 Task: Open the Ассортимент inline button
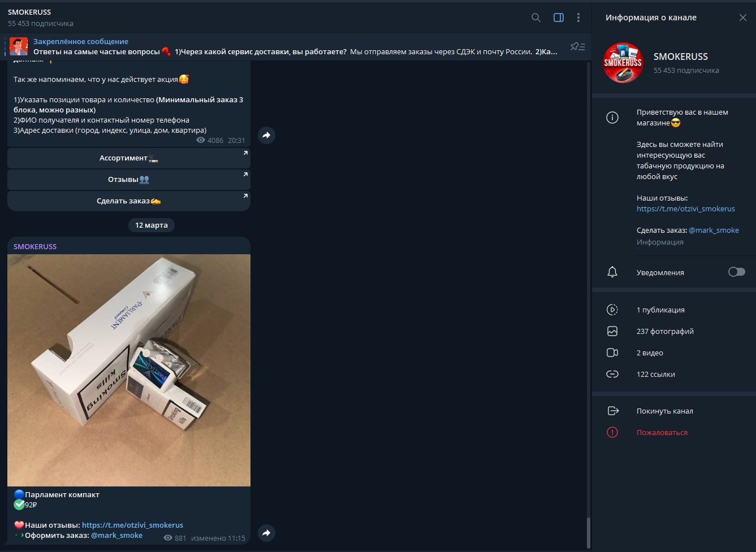pyautogui.click(x=129, y=158)
